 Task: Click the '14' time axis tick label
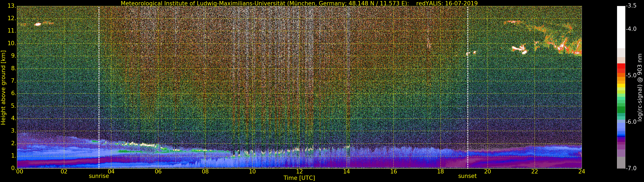coord(347,171)
